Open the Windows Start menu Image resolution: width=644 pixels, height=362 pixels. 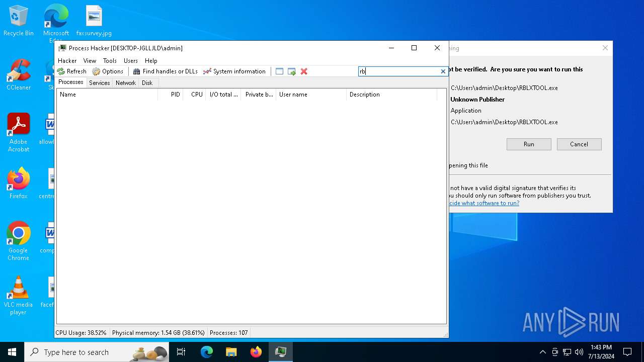pos(12,352)
